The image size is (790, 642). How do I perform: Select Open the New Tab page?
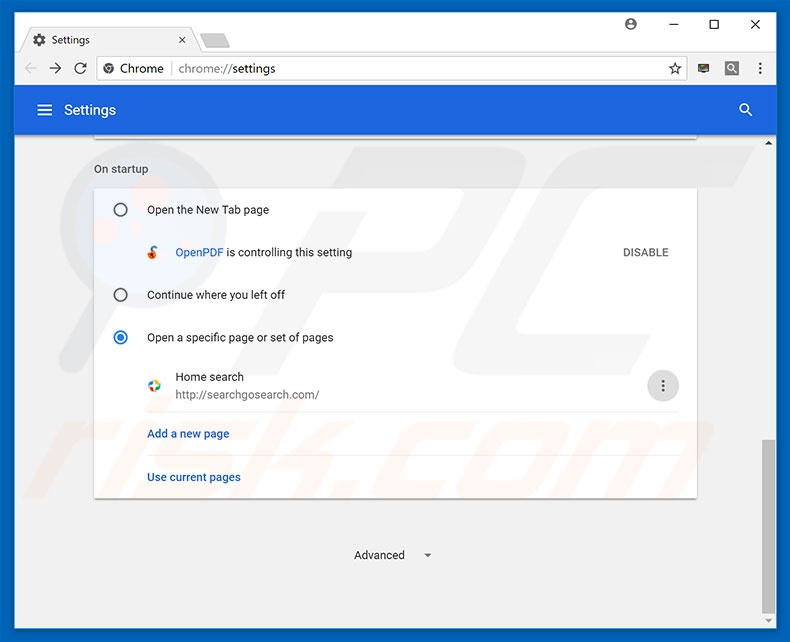[x=121, y=210]
